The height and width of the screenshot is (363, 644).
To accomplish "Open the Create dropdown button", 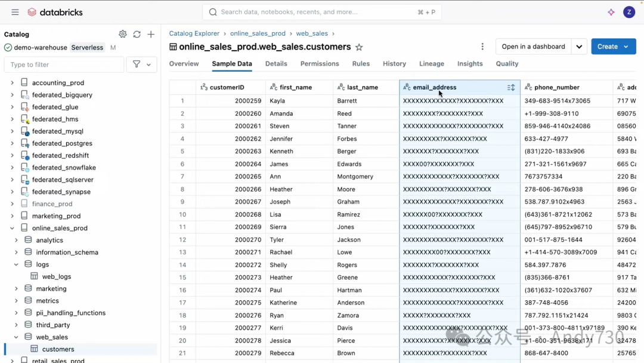I will click(x=614, y=47).
